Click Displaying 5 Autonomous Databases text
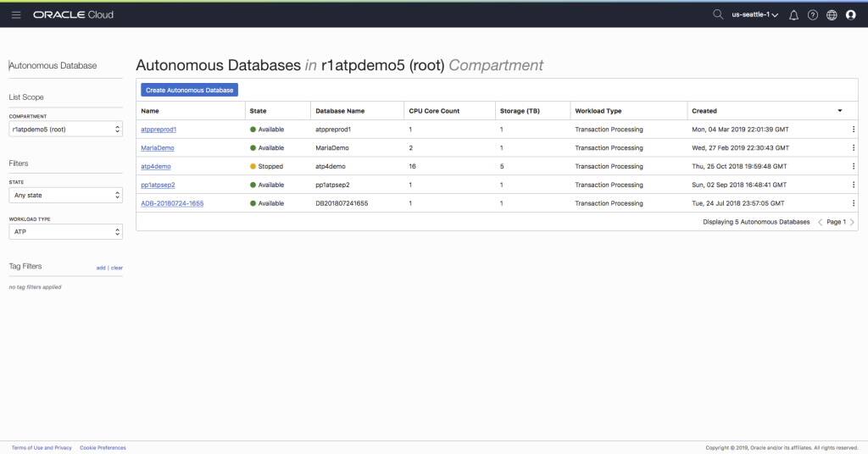868x454 pixels. coord(756,222)
